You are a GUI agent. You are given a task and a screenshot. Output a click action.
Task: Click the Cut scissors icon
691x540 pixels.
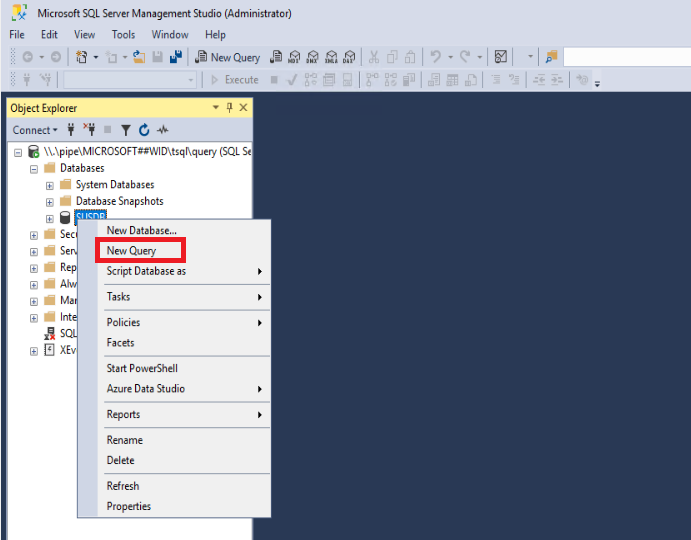click(374, 57)
